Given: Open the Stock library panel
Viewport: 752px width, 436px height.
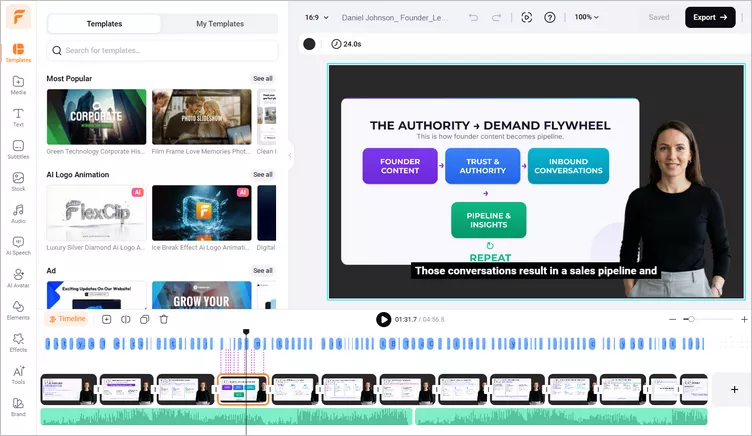Looking at the screenshot, I should click(x=18, y=182).
